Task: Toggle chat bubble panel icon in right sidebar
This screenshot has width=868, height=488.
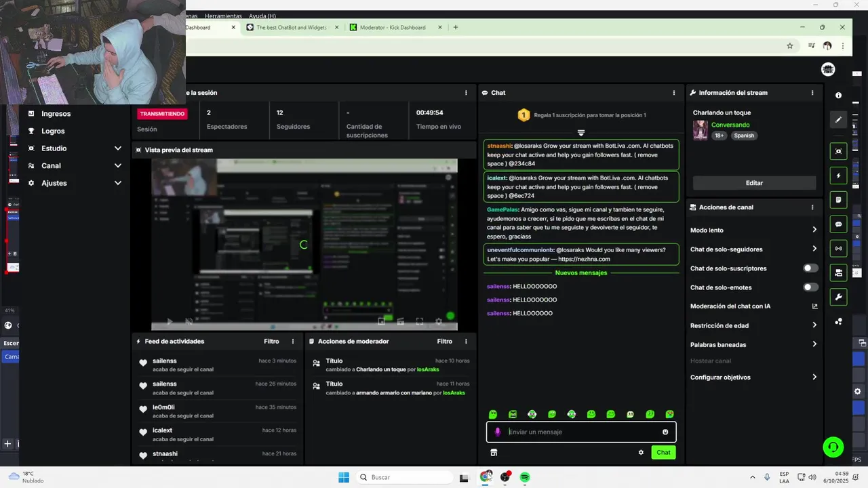Action: coord(838,224)
